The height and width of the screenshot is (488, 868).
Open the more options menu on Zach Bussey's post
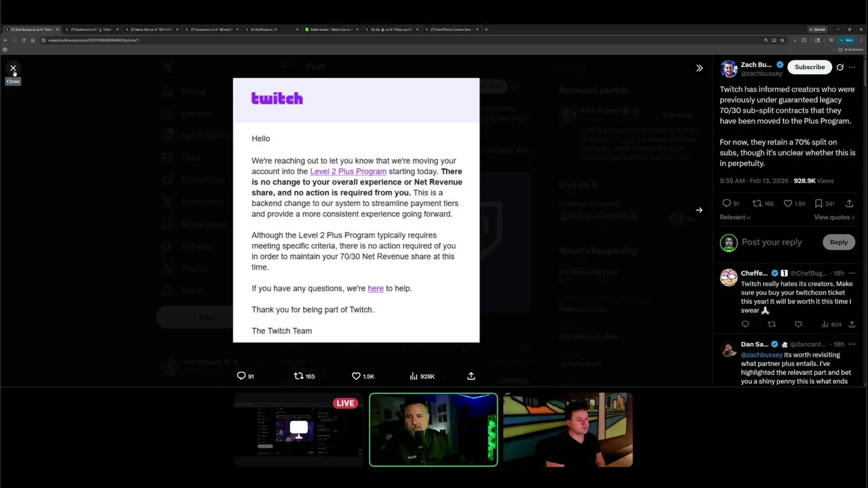click(x=852, y=67)
